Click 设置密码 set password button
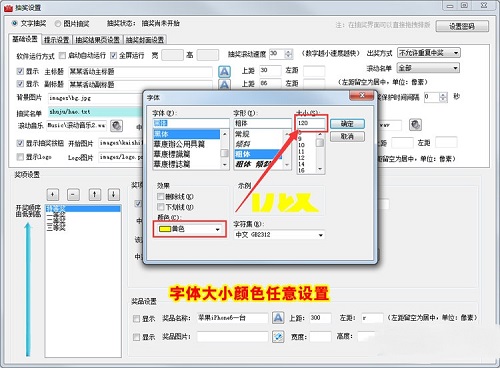The height and width of the screenshot is (368, 500). 462,26
